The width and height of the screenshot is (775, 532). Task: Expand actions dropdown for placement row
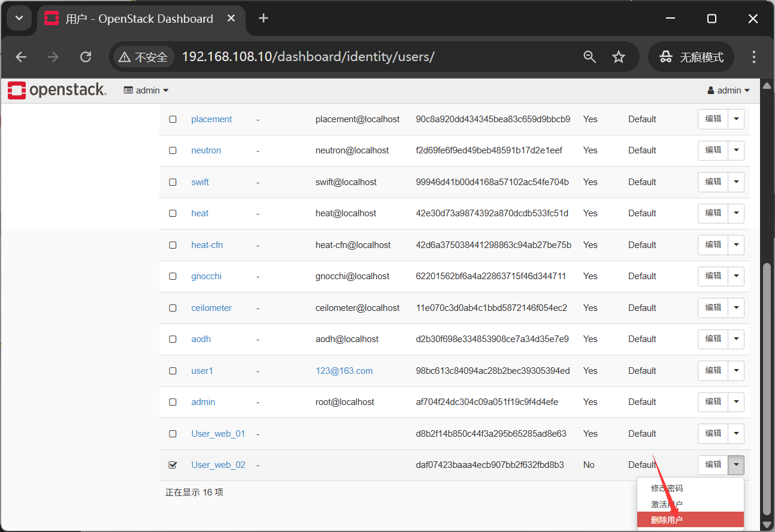click(736, 119)
